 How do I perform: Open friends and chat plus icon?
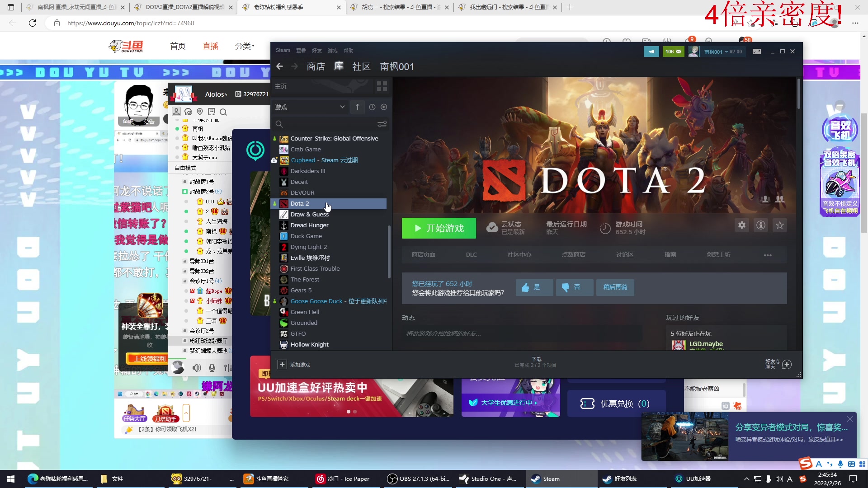pyautogui.click(x=787, y=365)
